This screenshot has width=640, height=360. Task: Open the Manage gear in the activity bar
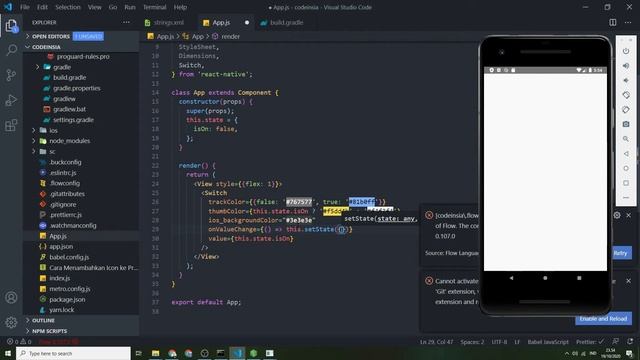11,322
